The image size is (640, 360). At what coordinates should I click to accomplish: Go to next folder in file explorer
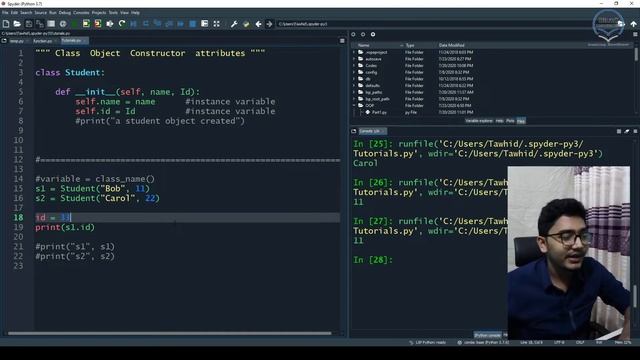pos(363,35)
